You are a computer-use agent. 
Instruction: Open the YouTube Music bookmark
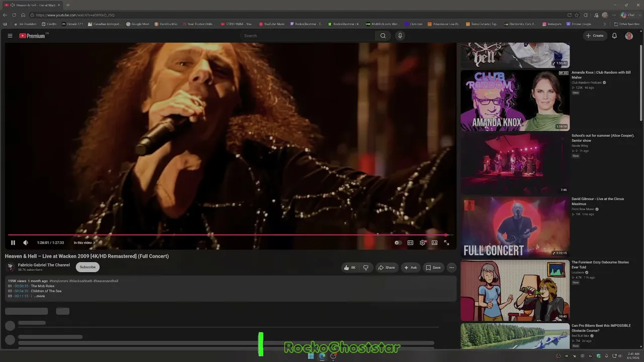[x=272, y=24]
